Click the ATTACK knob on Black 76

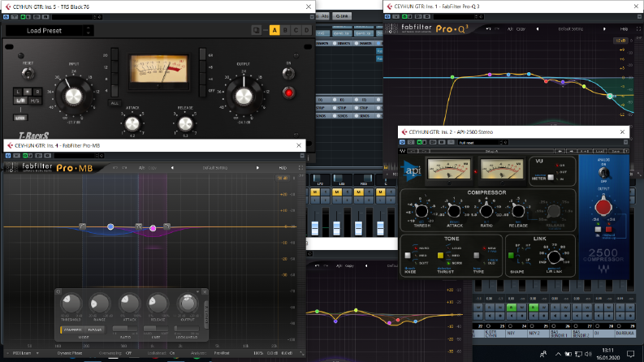[132, 123]
